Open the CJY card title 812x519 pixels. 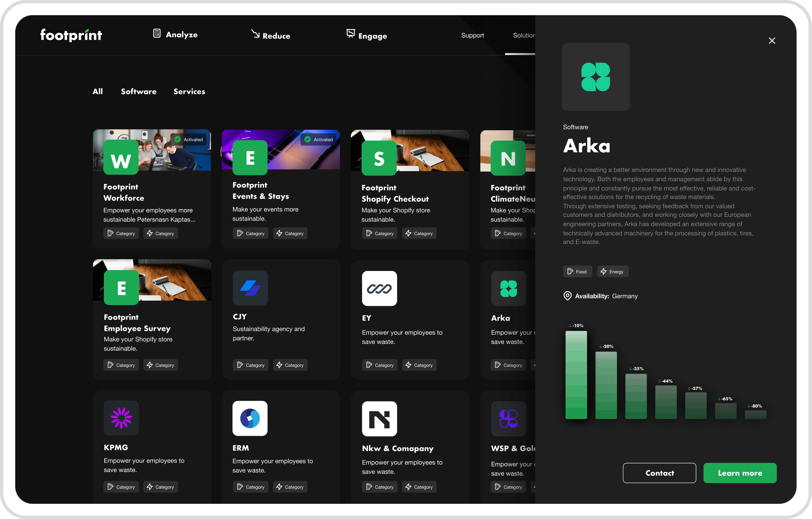tap(240, 317)
